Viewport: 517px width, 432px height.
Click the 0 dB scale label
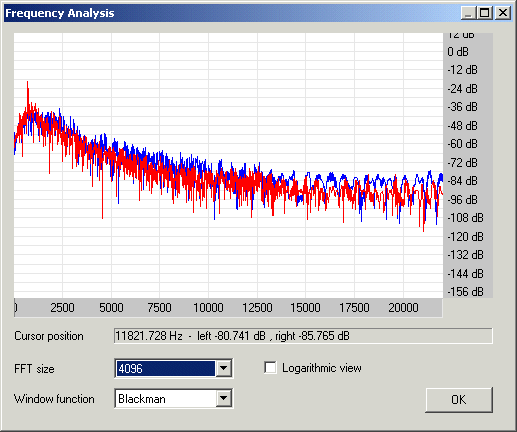click(458, 52)
